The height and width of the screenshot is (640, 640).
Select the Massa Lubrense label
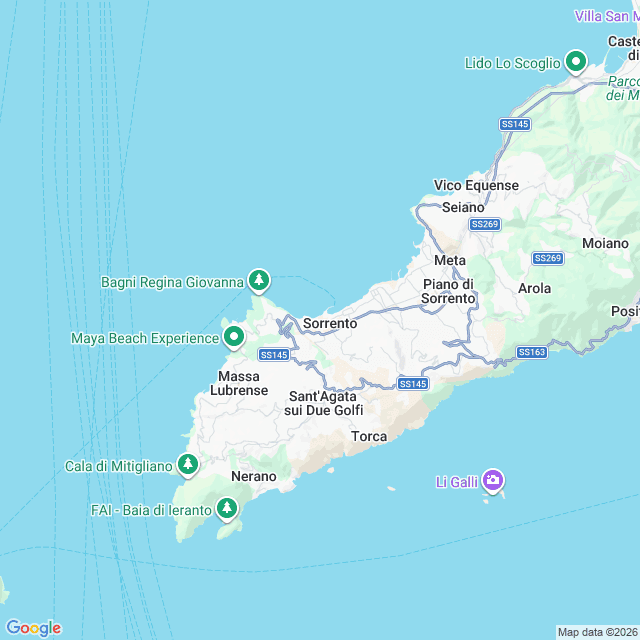coord(239,383)
